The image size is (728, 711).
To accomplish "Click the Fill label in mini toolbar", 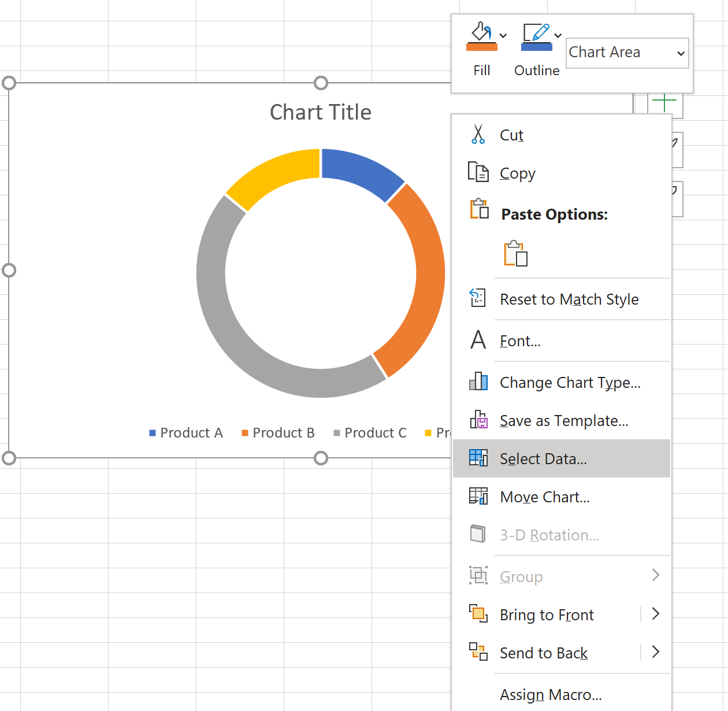I will point(482,71).
